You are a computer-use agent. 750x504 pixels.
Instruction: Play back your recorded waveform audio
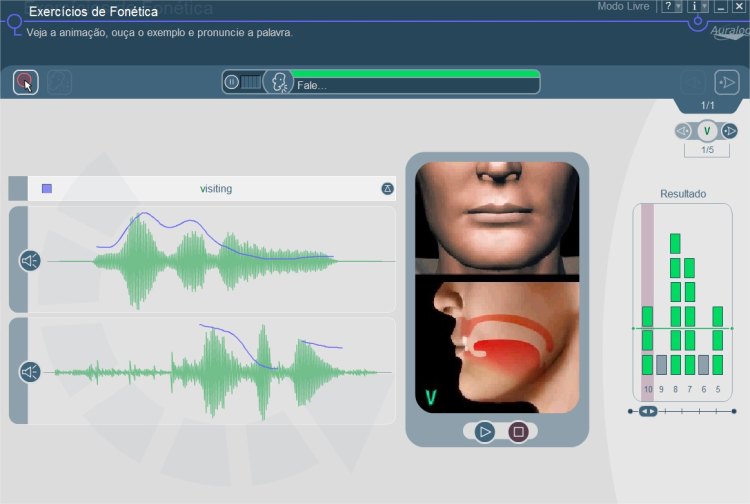(30, 372)
